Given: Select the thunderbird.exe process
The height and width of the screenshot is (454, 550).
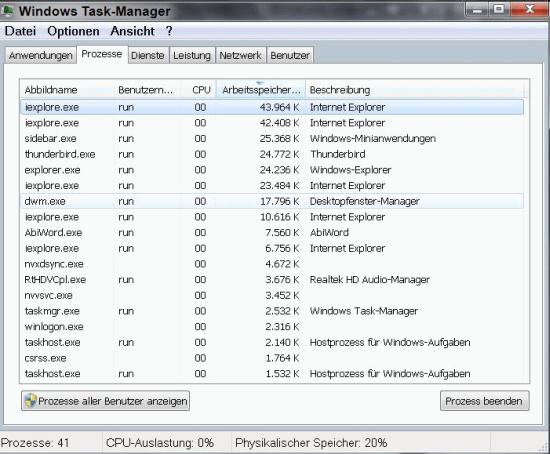Looking at the screenshot, I should pos(272,154).
